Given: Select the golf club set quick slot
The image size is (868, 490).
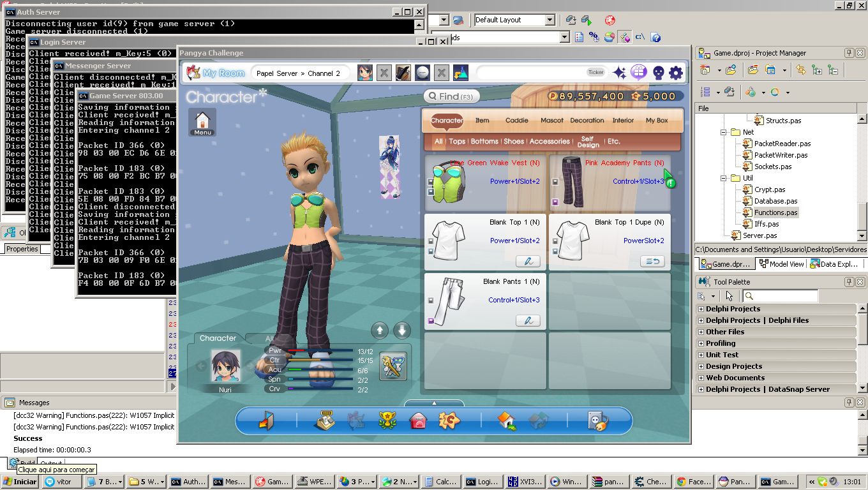Looking at the screenshot, I should (x=403, y=73).
